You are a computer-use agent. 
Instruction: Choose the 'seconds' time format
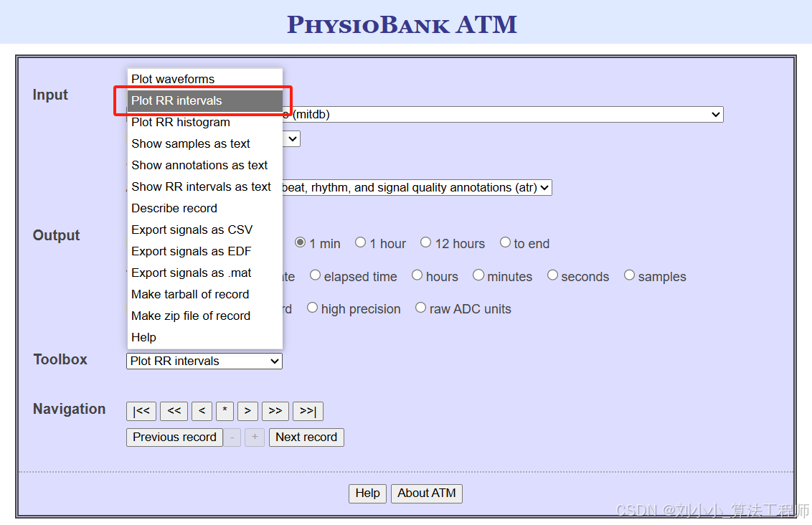click(552, 275)
